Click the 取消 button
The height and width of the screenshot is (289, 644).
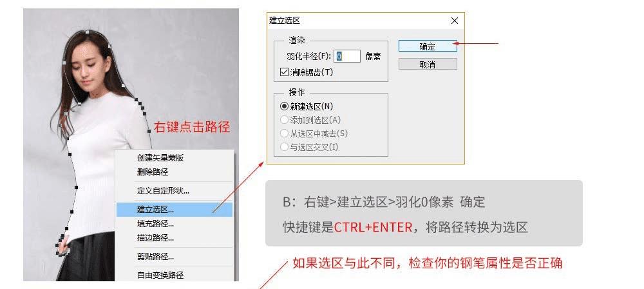(x=428, y=65)
